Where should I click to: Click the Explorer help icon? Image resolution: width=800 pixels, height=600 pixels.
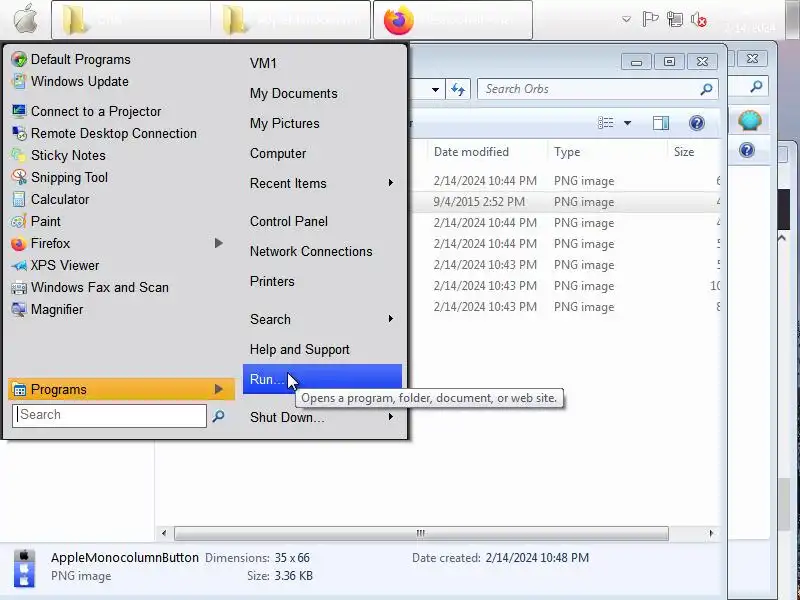[696, 123]
